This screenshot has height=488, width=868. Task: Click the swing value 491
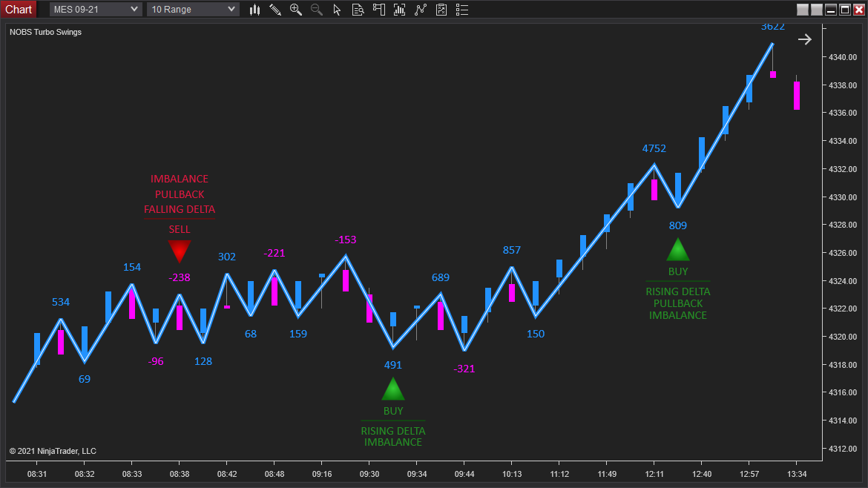(393, 365)
